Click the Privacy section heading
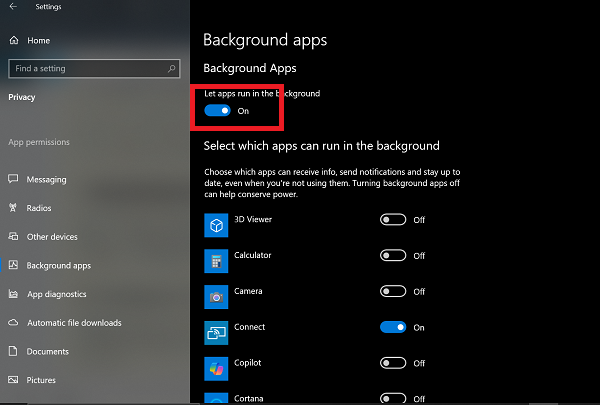The height and width of the screenshot is (405, 600). (x=22, y=97)
